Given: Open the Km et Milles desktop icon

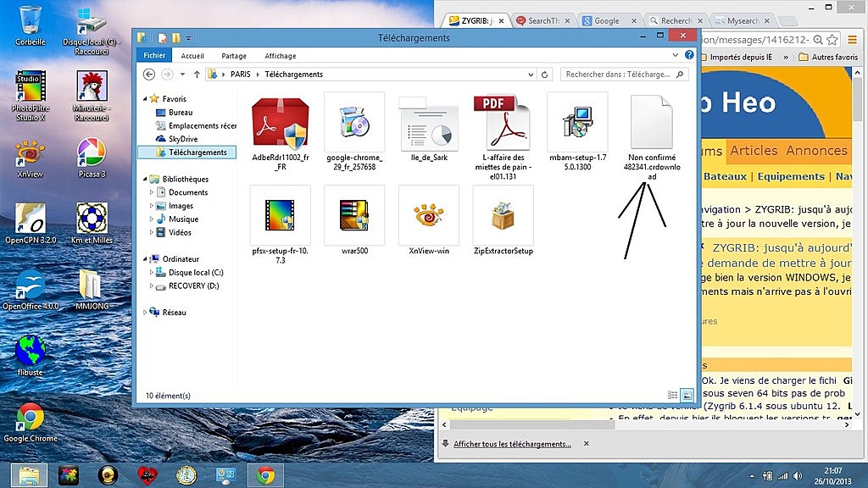Looking at the screenshot, I should point(92,224).
